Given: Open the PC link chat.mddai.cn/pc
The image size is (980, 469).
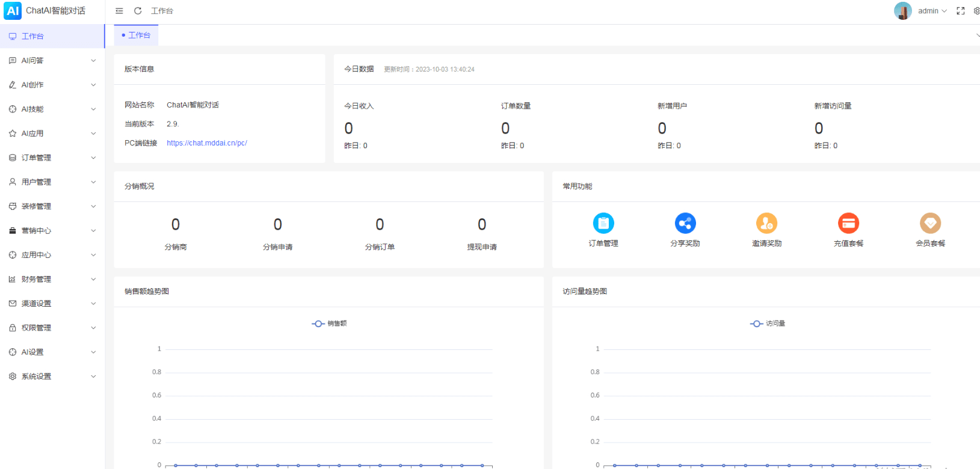Looking at the screenshot, I should (207, 143).
